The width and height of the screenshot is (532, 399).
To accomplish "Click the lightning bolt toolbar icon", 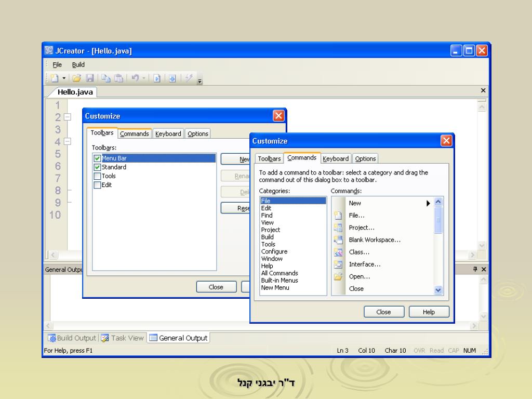I will click(189, 78).
